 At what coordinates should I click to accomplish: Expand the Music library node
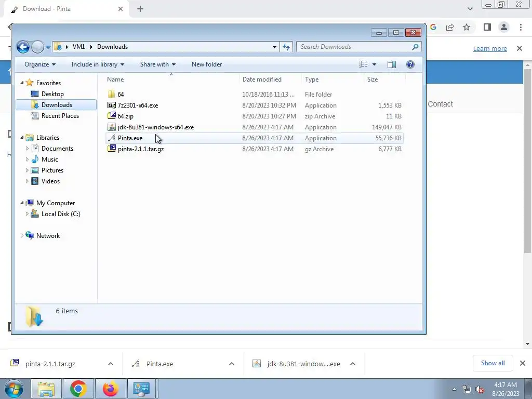pyautogui.click(x=27, y=159)
